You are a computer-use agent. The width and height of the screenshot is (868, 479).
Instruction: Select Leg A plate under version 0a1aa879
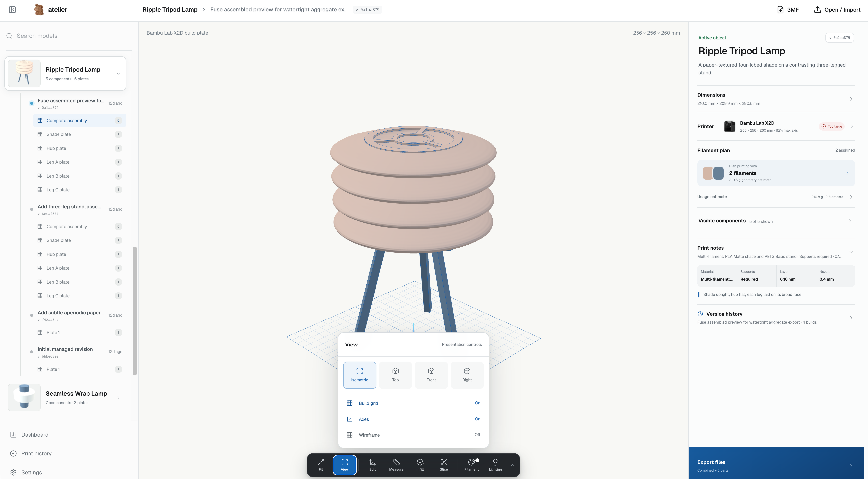click(80, 162)
